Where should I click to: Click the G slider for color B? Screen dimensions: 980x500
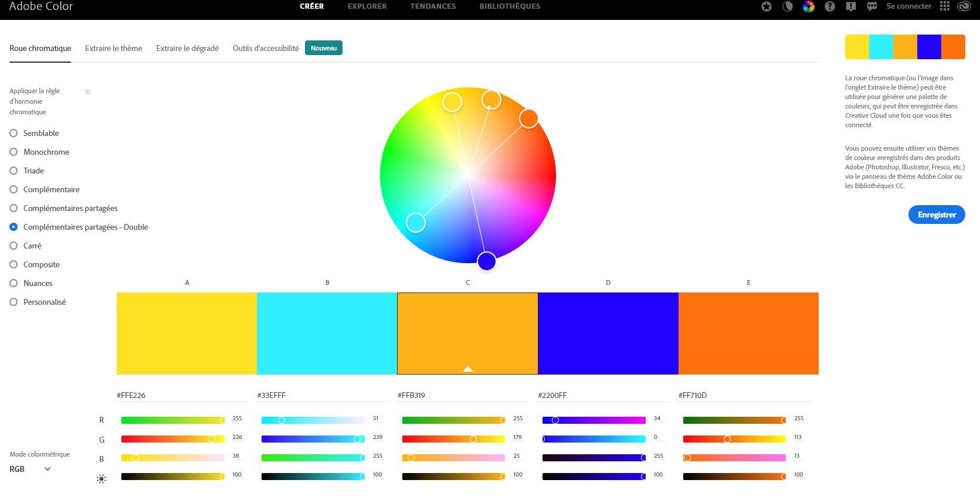(313, 439)
